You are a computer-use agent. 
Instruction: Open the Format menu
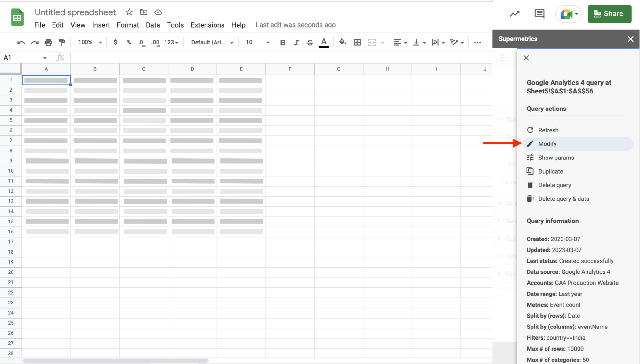[x=128, y=25]
